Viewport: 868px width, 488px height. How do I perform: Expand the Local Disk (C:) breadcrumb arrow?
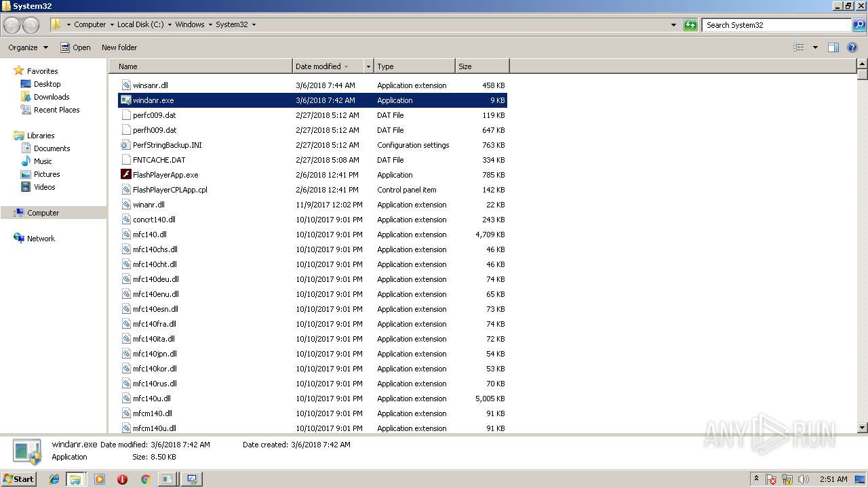click(170, 25)
